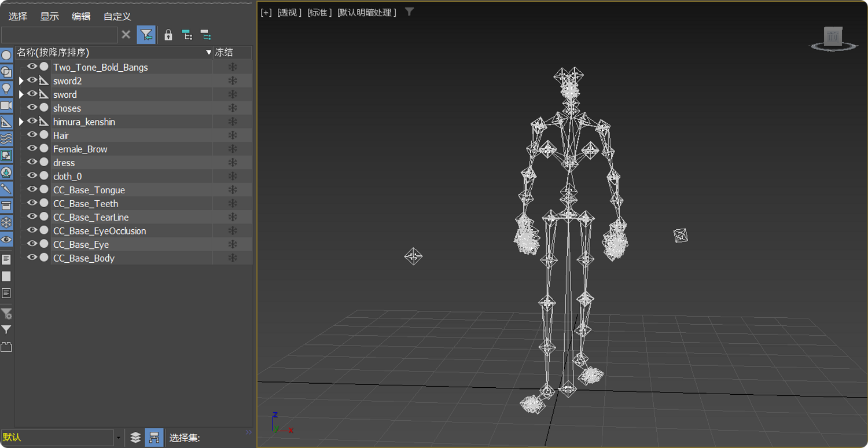Click the funnel-with-gear filter settings icon
Viewport: 868px width, 448px height.
pyautogui.click(x=6, y=314)
